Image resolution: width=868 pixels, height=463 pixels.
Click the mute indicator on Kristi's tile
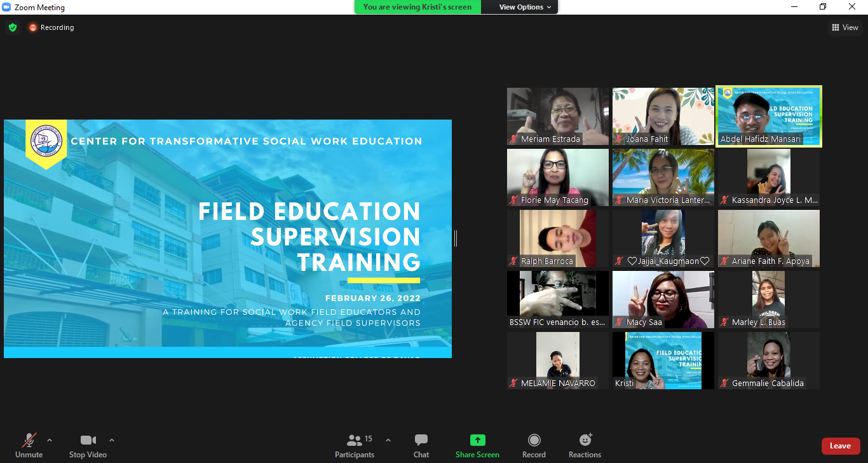point(617,384)
